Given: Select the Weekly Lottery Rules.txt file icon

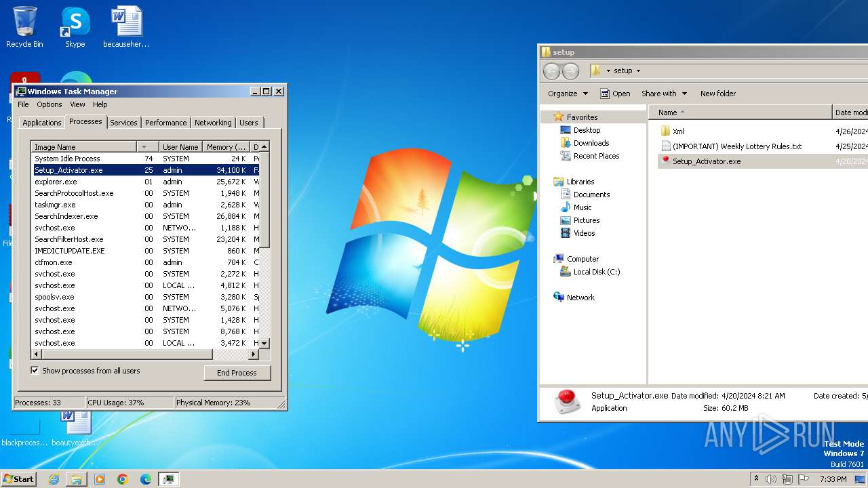Looking at the screenshot, I should 665,146.
